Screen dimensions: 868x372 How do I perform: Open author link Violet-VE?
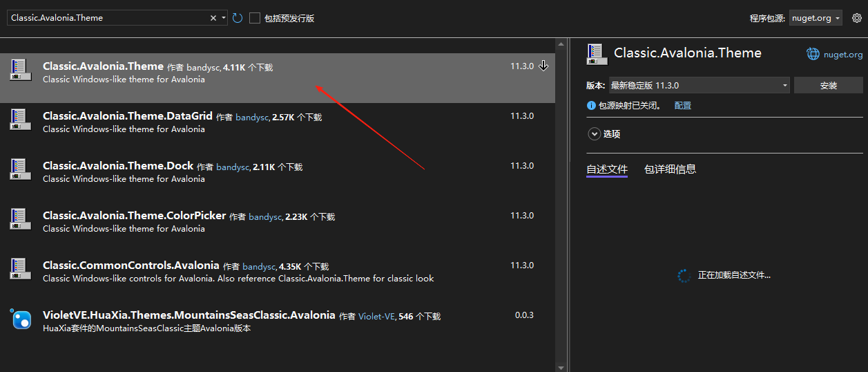point(376,317)
